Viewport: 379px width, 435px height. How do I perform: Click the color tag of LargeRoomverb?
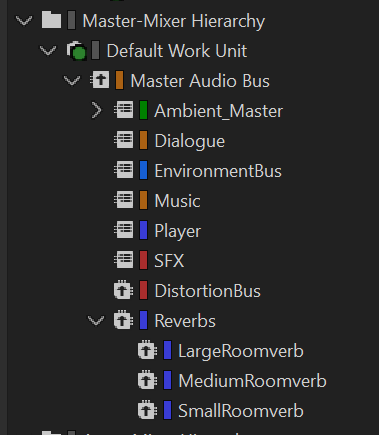(167, 351)
